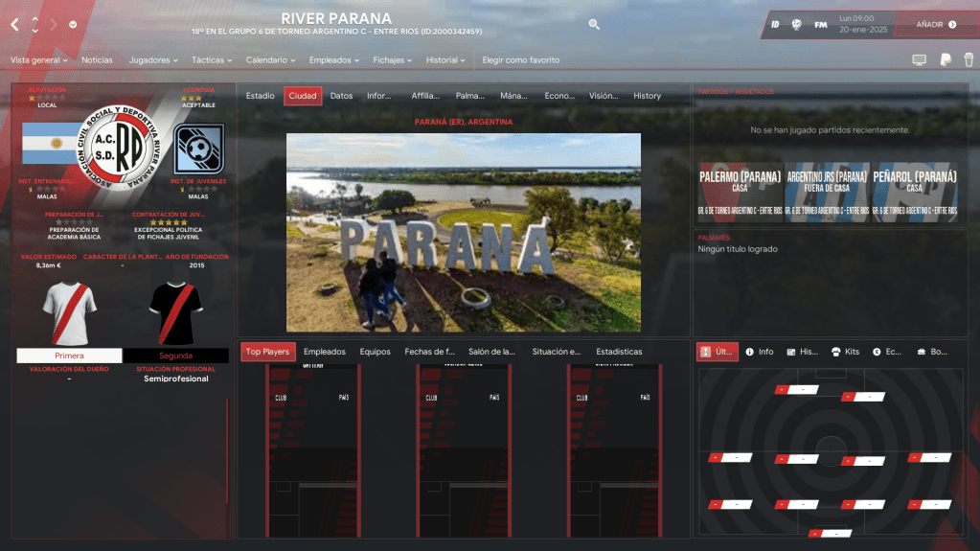The height and width of the screenshot is (551, 980).
Task: Expand the Fichajes dropdown menu
Action: (x=393, y=60)
